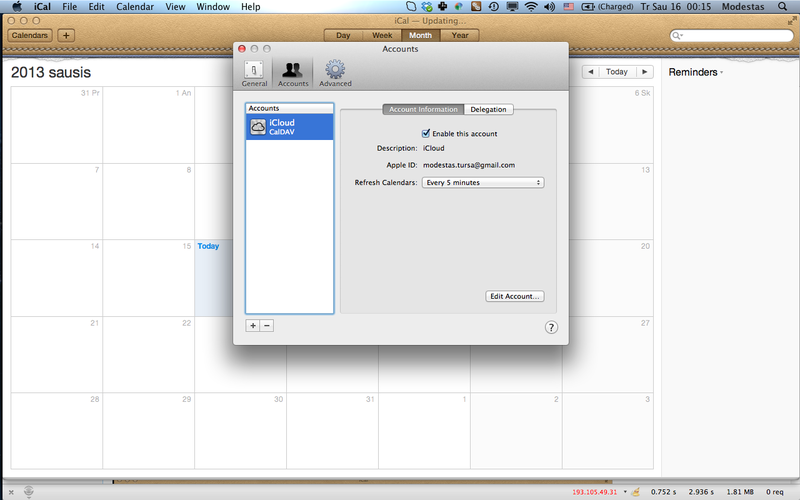Open help with the question mark button
The width and height of the screenshot is (800, 500).
pyautogui.click(x=551, y=328)
